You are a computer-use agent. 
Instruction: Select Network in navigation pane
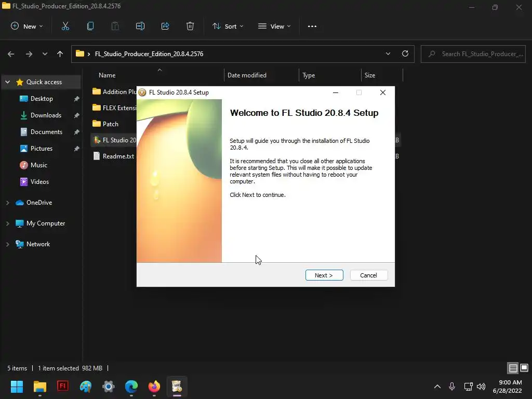[x=38, y=244]
